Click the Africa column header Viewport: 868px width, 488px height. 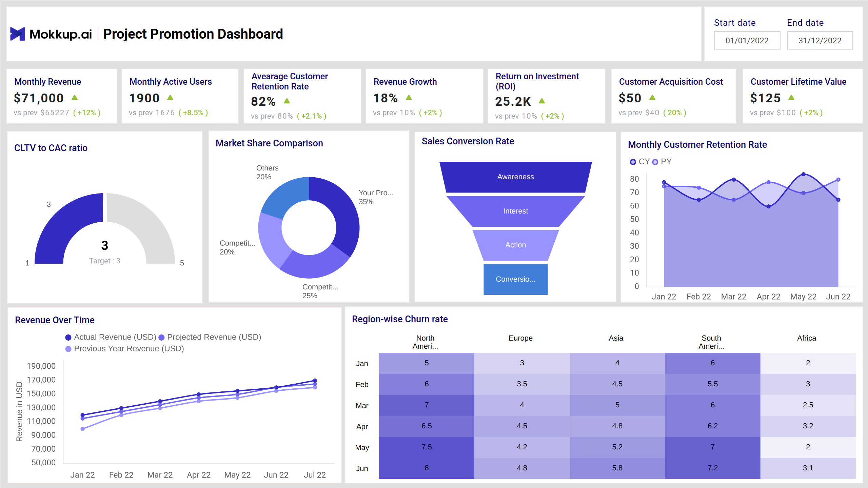click(x=806, y=338)
